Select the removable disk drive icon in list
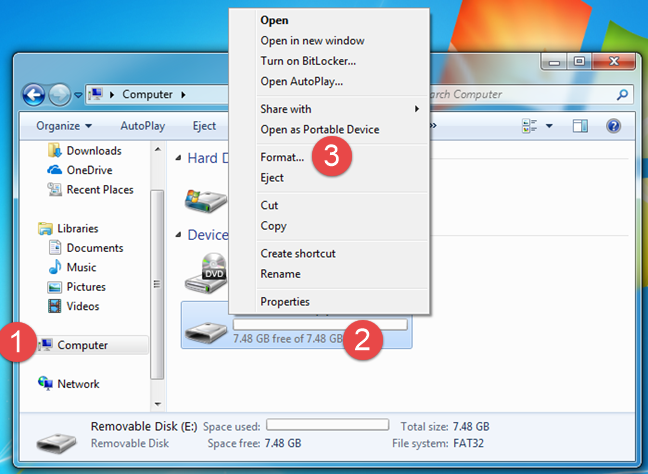Image resolution: width=648 pixels, height=474 pixels. coord(206,332)
